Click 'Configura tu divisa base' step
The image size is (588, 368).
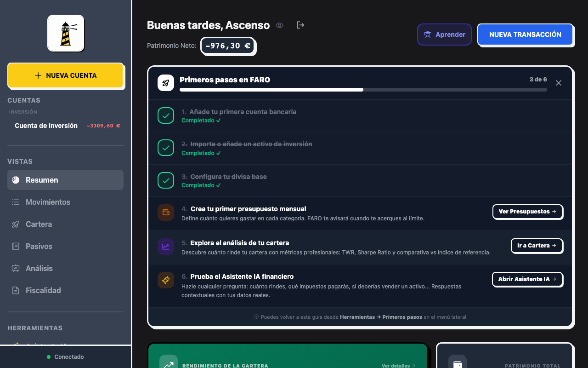228,177
